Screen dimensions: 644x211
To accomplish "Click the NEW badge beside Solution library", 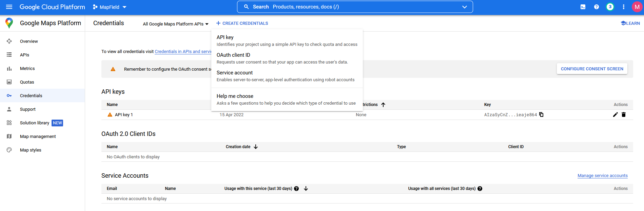I will (57, 123).
